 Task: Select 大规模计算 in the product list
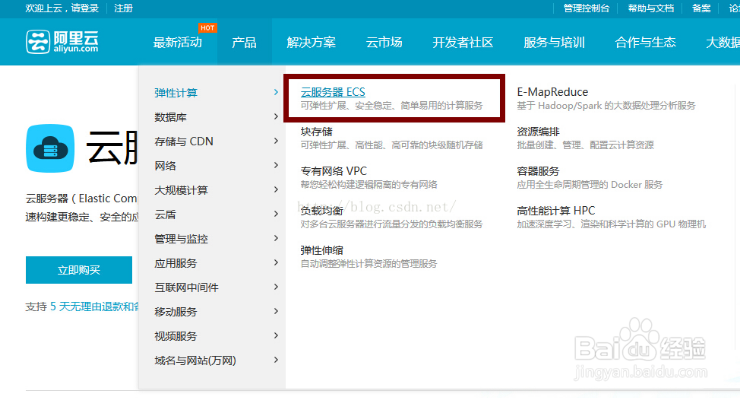pyautogui.click(x=181, y=190)
